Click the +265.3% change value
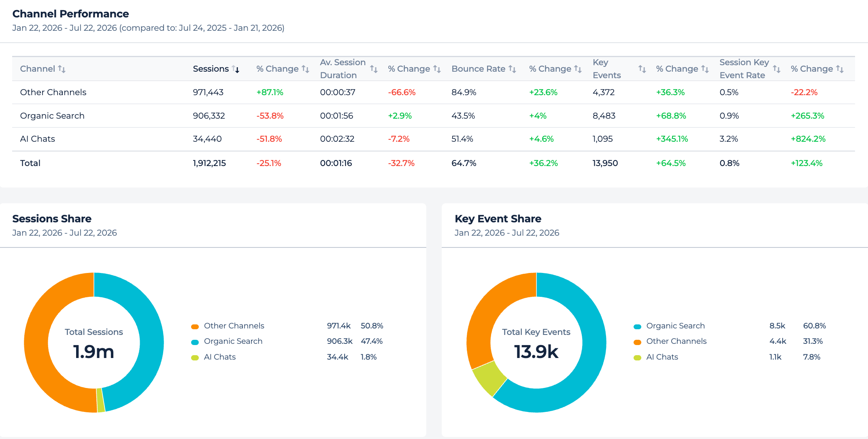Image resolution: width=868 pixels, height=439 pixels. click(x=808, y=116)
